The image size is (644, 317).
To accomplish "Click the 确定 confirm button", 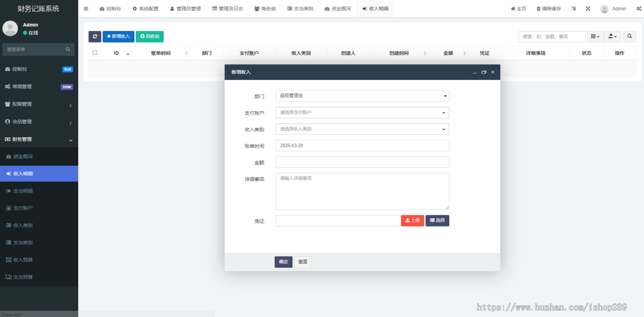I will pos(283,262).
